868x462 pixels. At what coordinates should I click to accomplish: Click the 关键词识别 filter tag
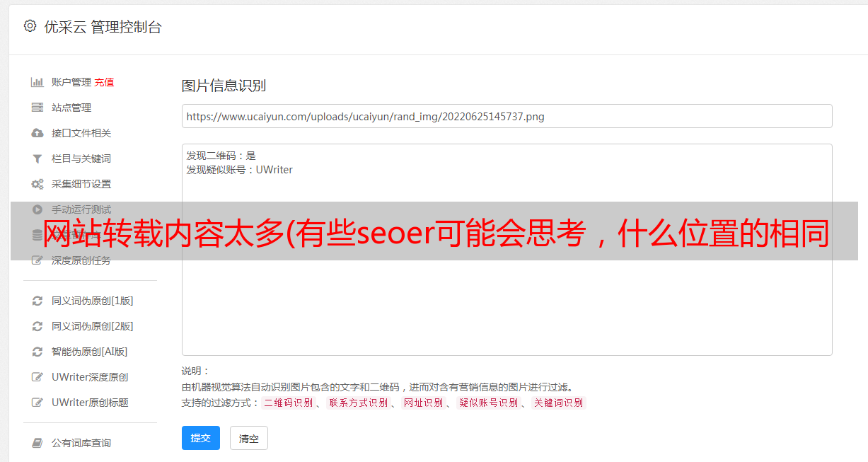click(x=559, y=403)
